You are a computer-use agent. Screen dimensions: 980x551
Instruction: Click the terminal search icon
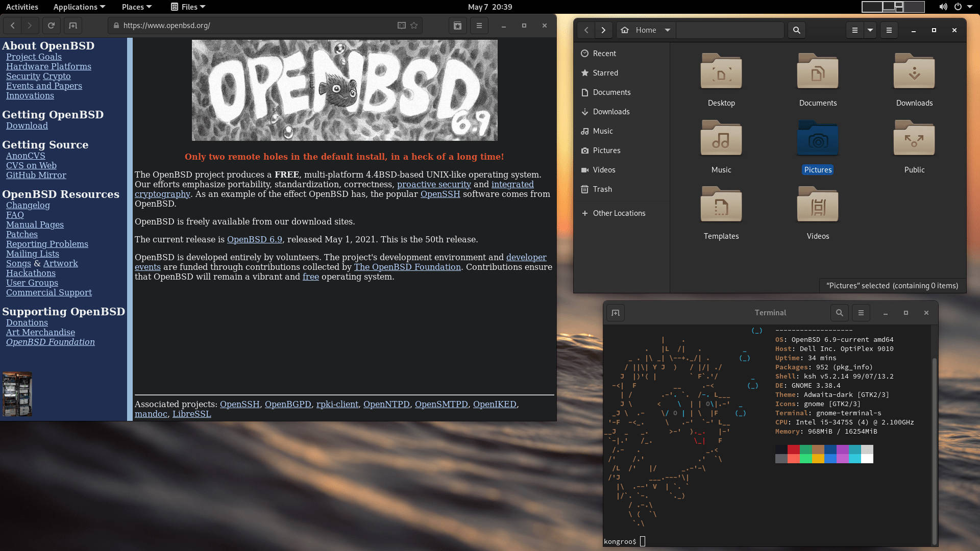(839, 313)
